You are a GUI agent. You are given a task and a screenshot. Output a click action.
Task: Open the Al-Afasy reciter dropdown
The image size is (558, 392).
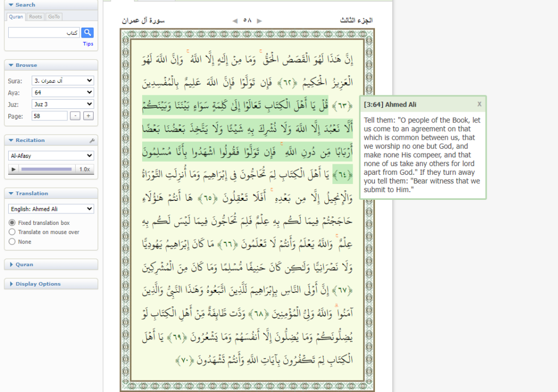[51, 156]
